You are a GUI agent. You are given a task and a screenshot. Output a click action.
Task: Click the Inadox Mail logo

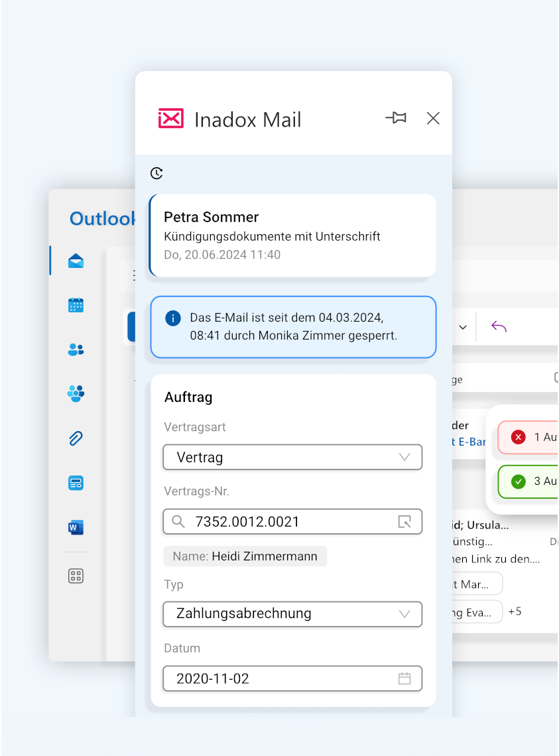[170, 119]
